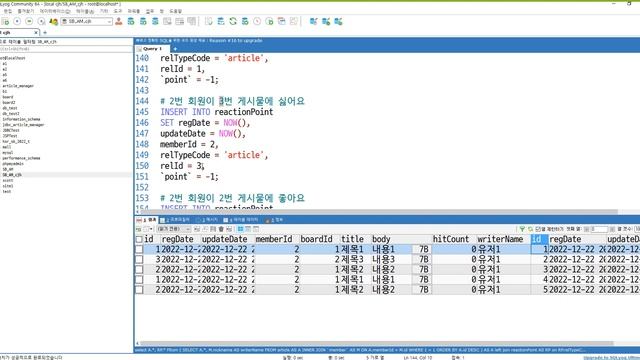Toggle the select-all checkbox in result header
640x360 pixels.
click(x=139, y=240)
